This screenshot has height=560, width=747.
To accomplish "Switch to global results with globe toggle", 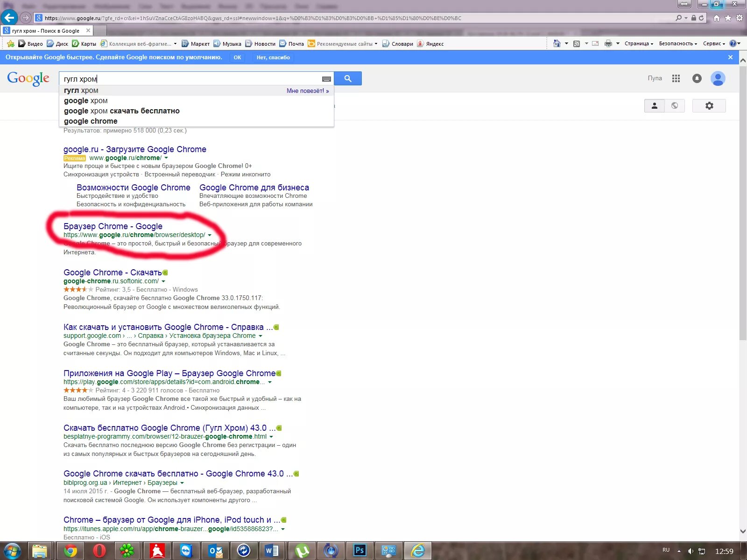I will pos(675,106).
